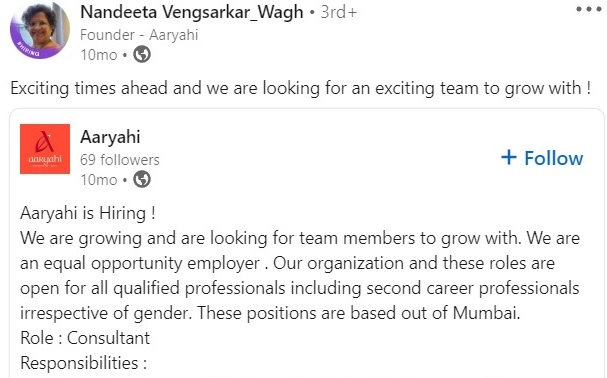Click the Founder - Aaryahi headline

(x=139, y=35)
